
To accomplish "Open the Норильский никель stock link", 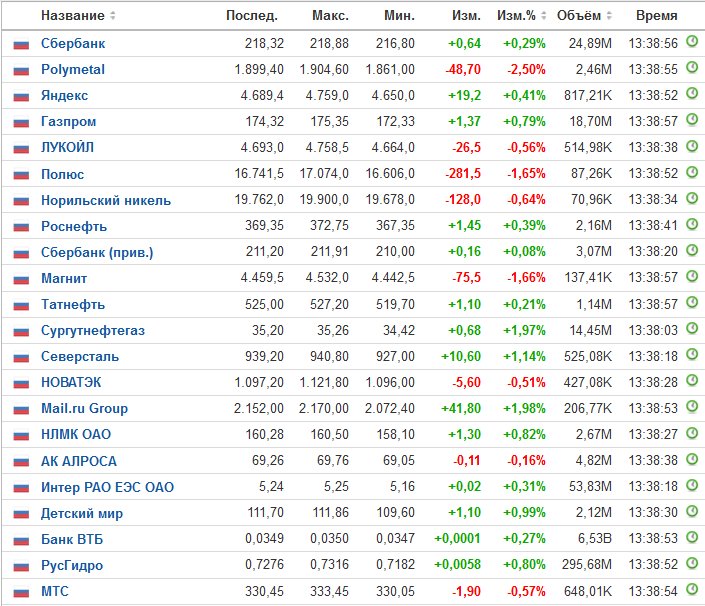I will tap(106, 200).
